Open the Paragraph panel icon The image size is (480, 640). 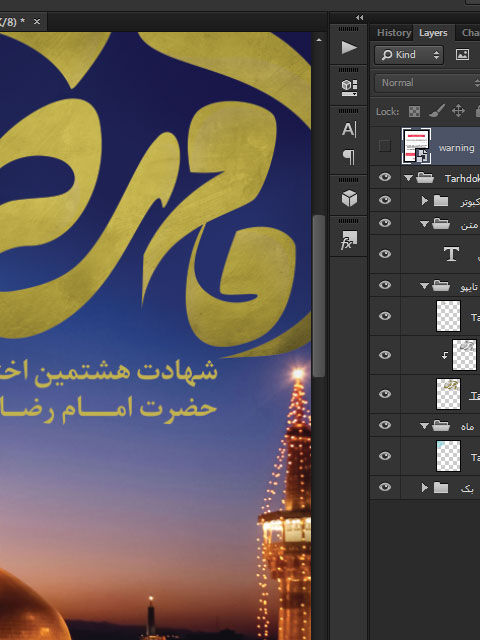(x=349, y=157)
